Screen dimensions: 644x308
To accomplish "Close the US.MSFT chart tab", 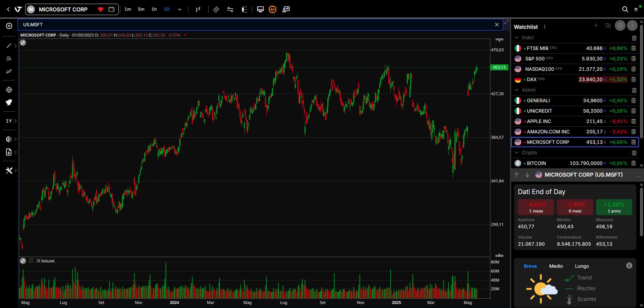I will tap(497, 25).
